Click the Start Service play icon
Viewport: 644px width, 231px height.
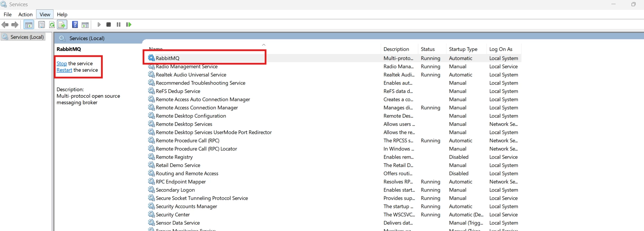pos(99,25)
